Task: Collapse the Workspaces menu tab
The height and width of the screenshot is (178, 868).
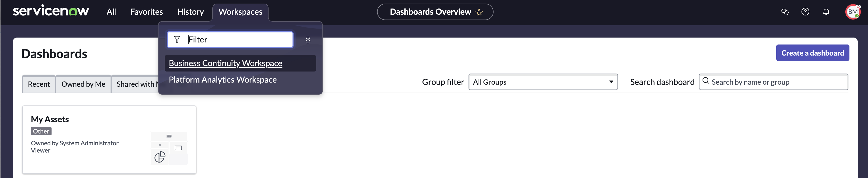Action: tap(240, 12)
